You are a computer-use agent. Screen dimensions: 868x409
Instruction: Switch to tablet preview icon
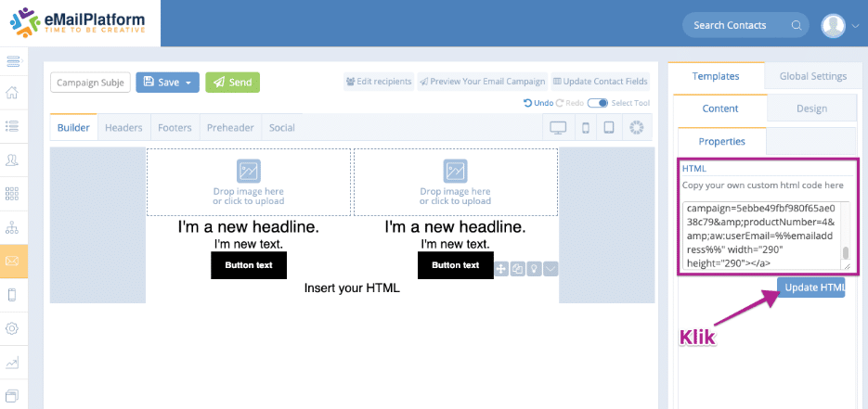pos(609,128)
